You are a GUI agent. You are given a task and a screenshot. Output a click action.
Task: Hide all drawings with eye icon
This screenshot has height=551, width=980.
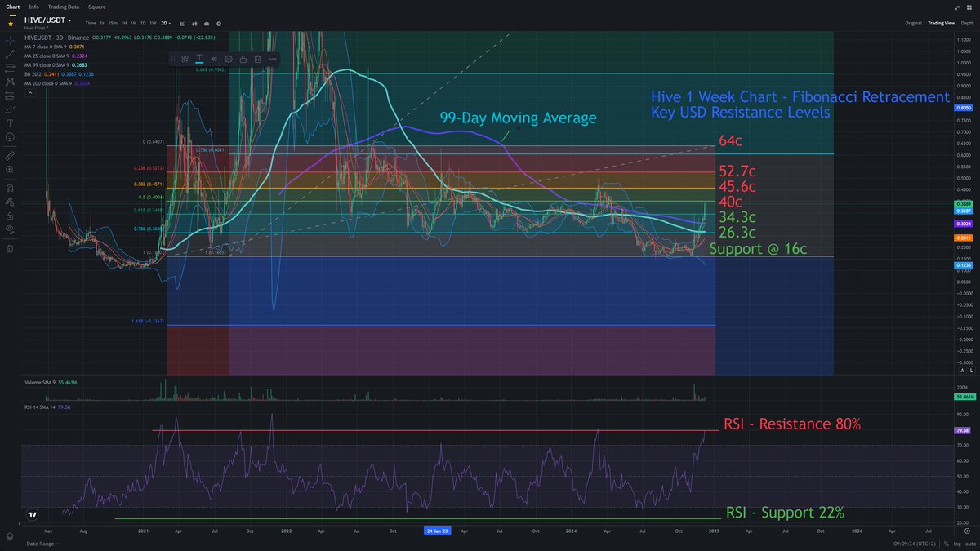pos(11,230)
